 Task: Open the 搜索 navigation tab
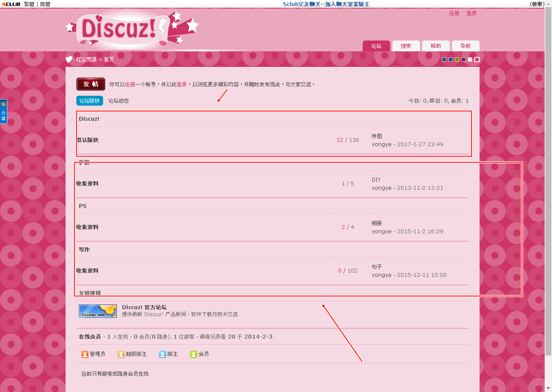pyautogui.click(x=406, y=46)
